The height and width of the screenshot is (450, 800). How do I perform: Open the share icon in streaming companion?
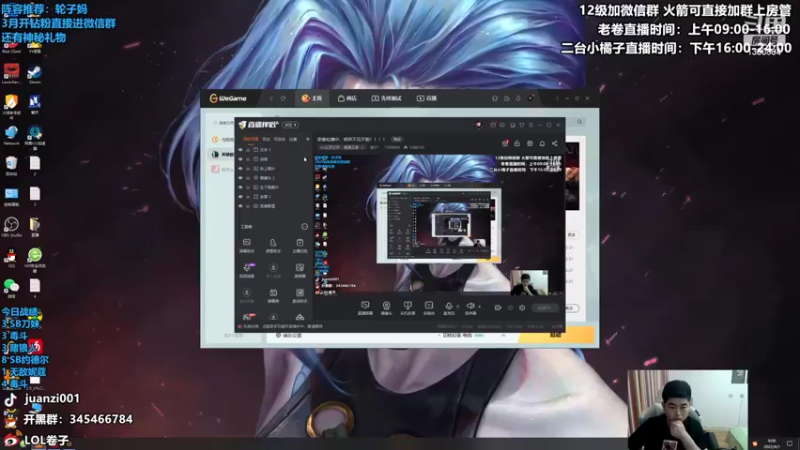coord(555,144)
